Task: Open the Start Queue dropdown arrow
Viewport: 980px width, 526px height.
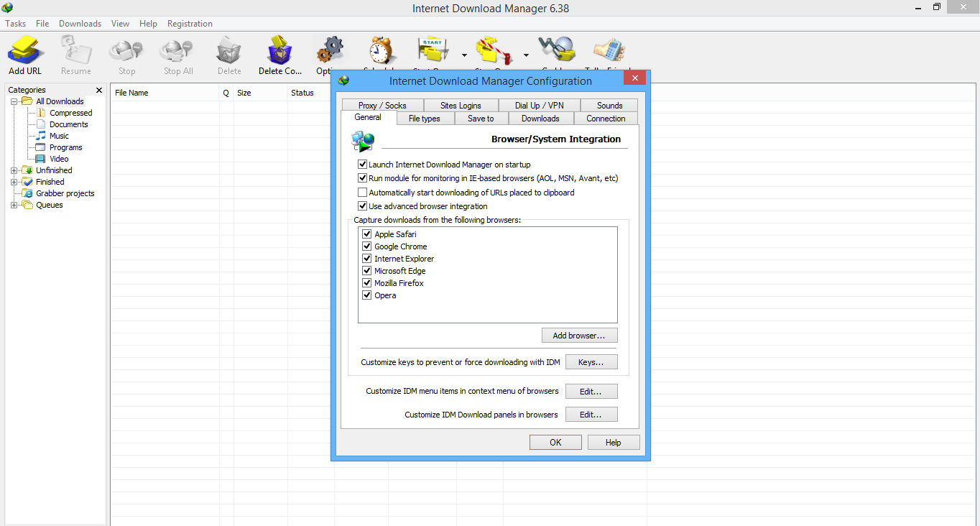Action: 464,55
